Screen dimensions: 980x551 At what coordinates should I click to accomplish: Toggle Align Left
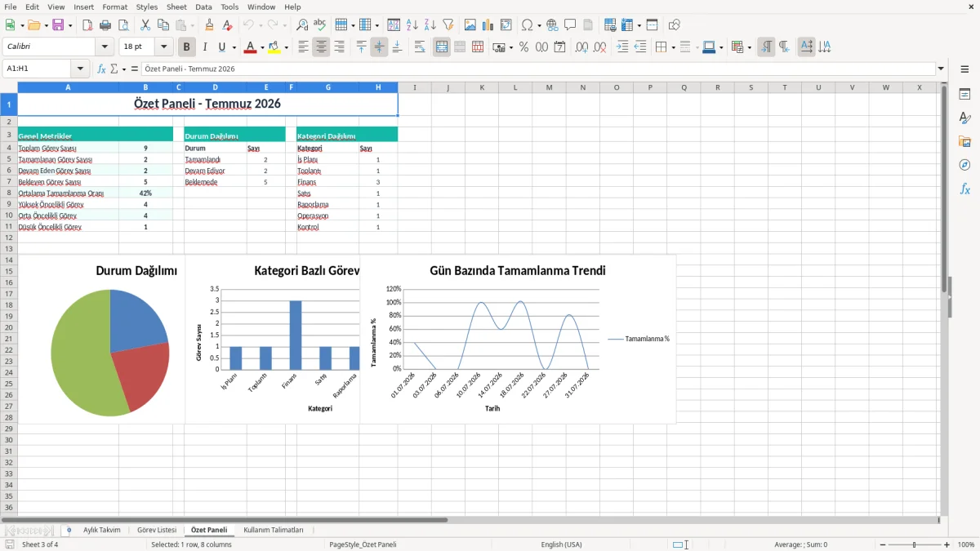tap(304, 47)
